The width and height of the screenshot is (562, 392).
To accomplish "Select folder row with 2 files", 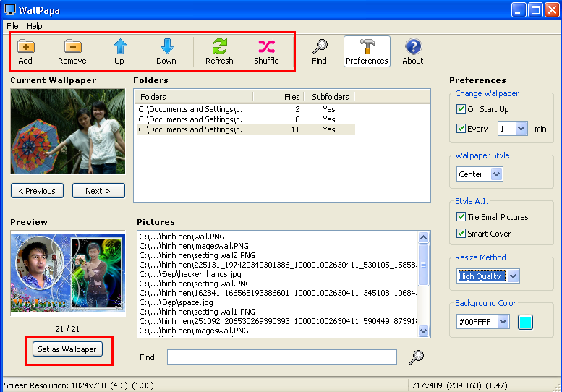I will [x=246, y=109].
